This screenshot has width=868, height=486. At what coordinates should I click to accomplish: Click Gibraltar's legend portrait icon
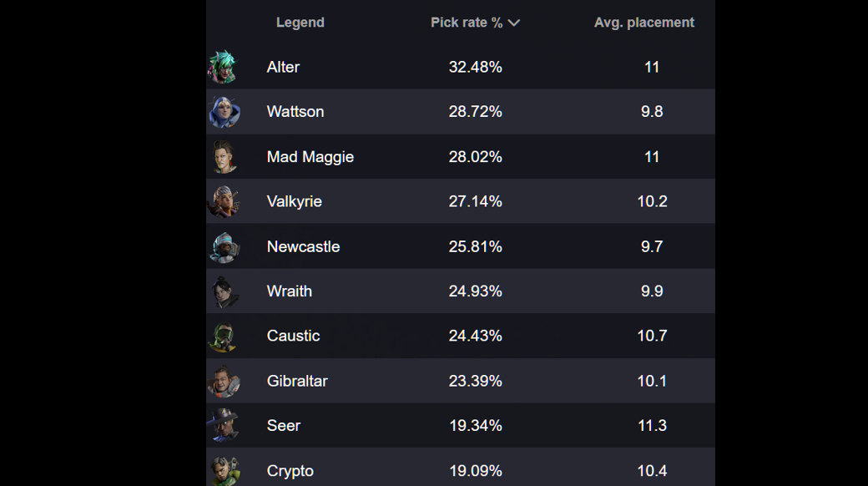pos(224,382)
